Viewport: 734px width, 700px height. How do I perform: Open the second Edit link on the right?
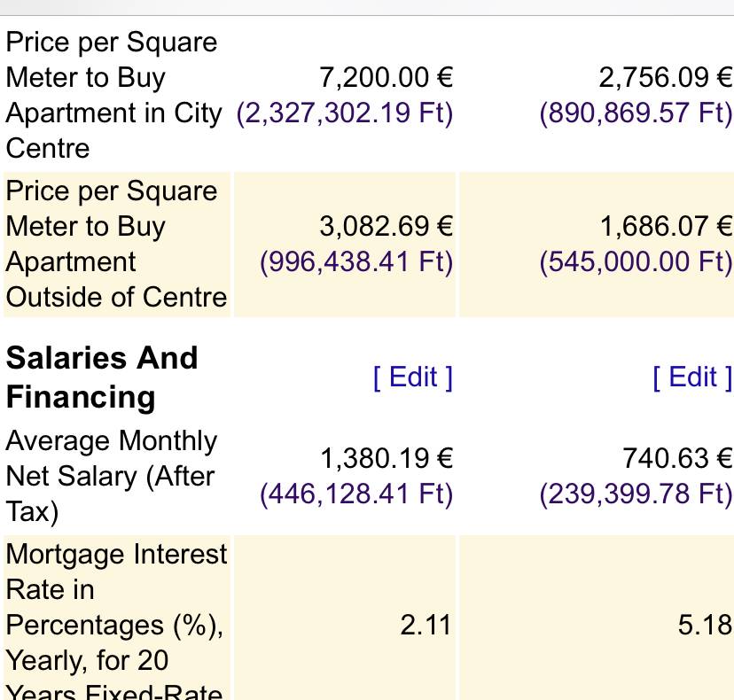tap(693, 377)
